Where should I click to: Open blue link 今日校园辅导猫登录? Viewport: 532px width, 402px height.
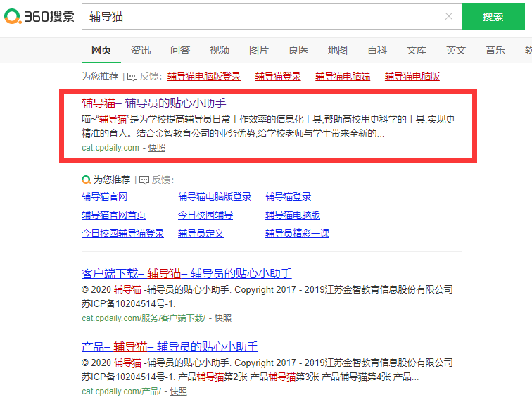123,233
